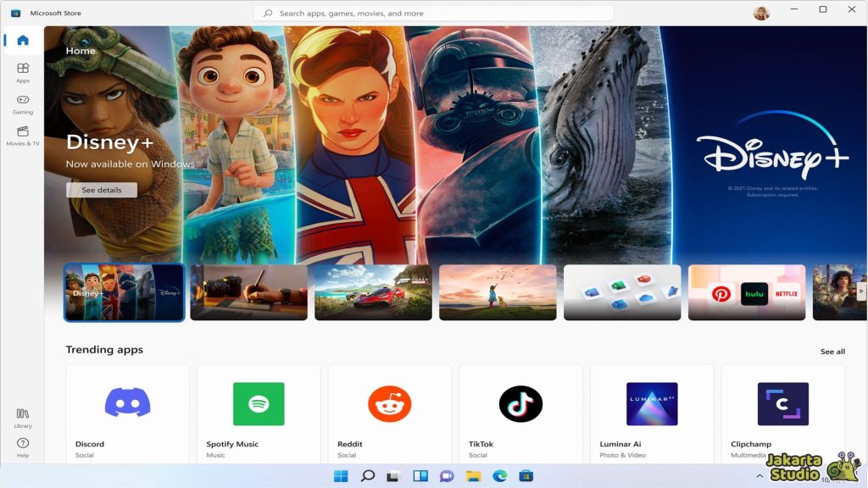Go to the Movies & TV section
This screenshot has width=868, height=488.
coord(23,136)
